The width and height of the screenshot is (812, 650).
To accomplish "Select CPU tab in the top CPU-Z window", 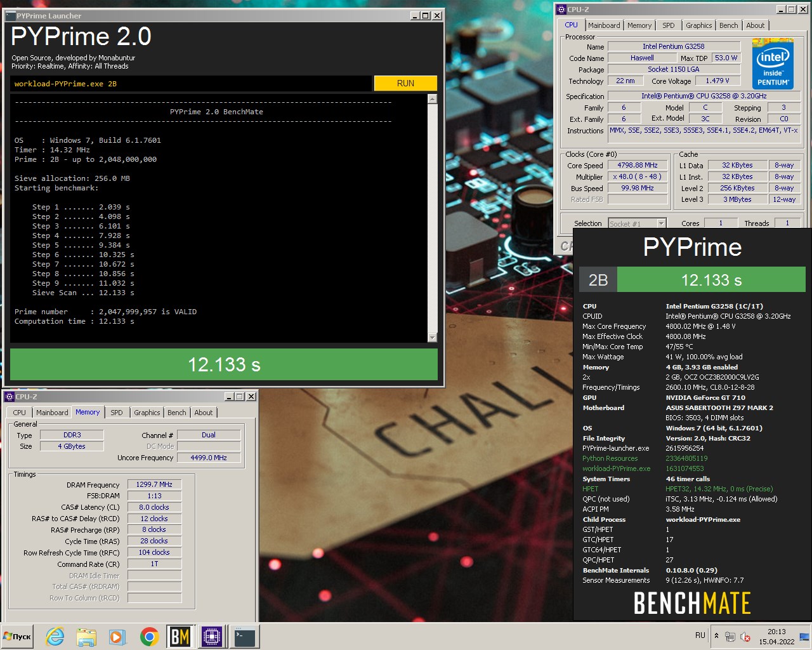I will [x=571, y=25].
